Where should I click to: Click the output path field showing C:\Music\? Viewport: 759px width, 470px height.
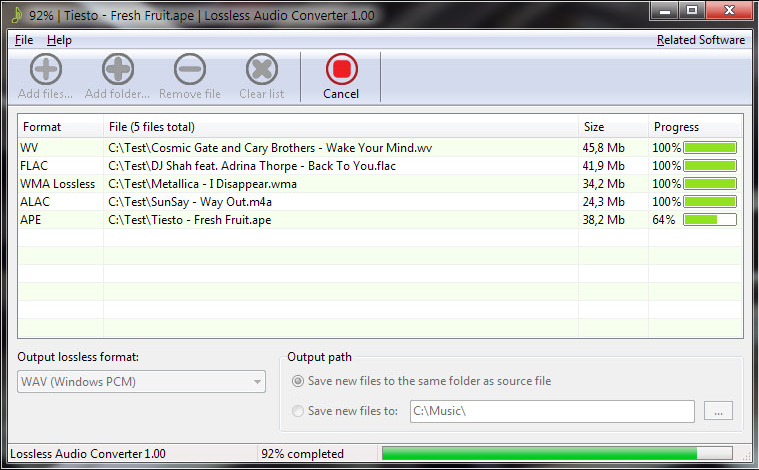tap(550, 411)
